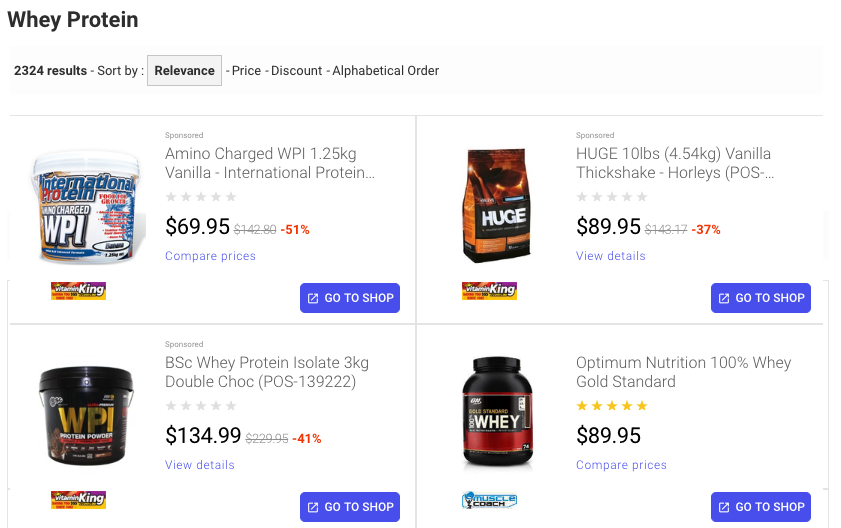Image resolution: width=841 pixels, height=528 pixels.
Task: Click Vitamin King logo under Amino Charged WPI
Action: point(78,291)
